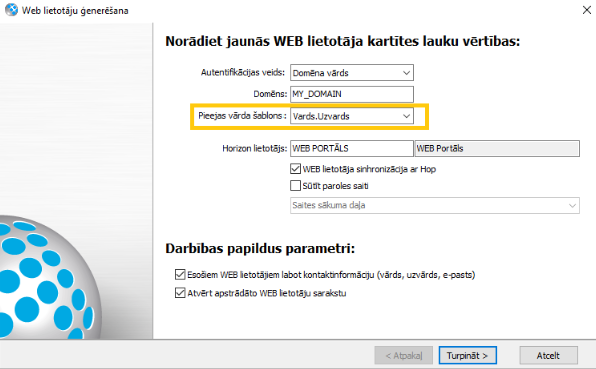This screenshot has height=369, width=596.
Task: Click the Autentifikācijas veids label
Action: 243,72
